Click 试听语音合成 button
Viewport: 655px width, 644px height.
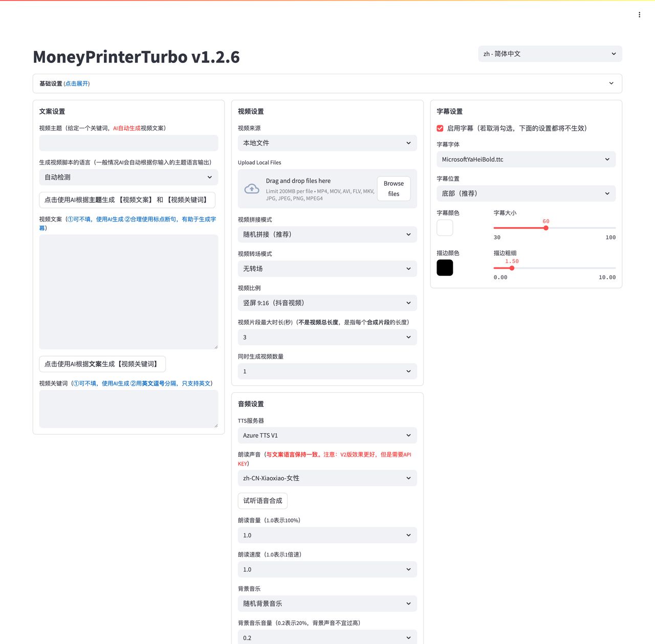263,501
